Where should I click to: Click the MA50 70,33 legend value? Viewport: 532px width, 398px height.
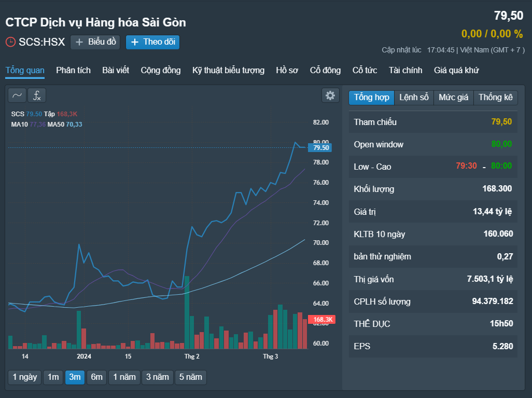[x=74, y=125]
